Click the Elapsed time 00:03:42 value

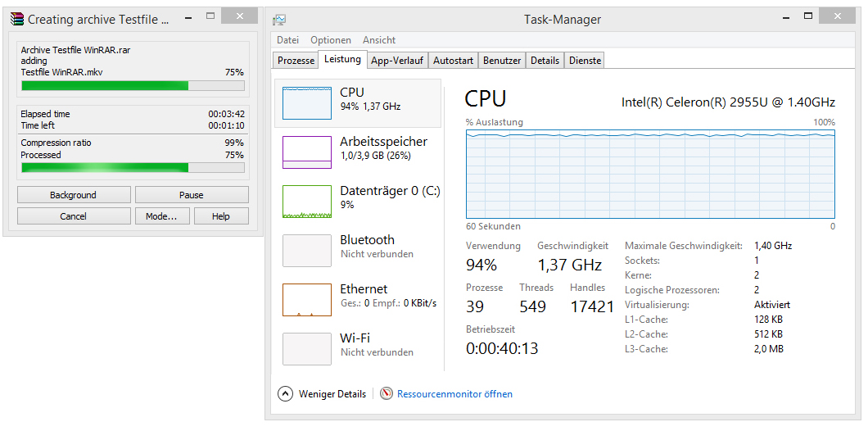(226, 114)
